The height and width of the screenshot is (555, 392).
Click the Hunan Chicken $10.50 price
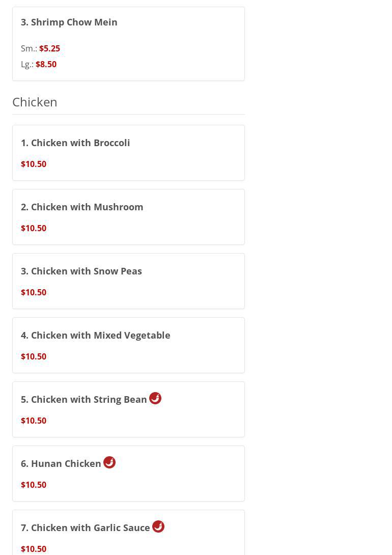coord(34,485)
